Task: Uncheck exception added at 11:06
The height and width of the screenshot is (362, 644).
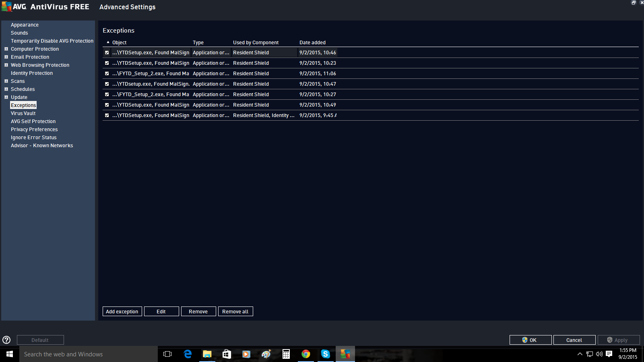Action: coord(107,74)
